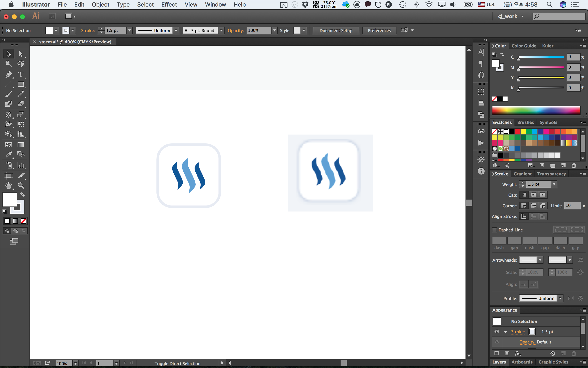588x368 pixels.
Task: Select the Hand tool
Action: pyautogui.click(x=9, y=186)
